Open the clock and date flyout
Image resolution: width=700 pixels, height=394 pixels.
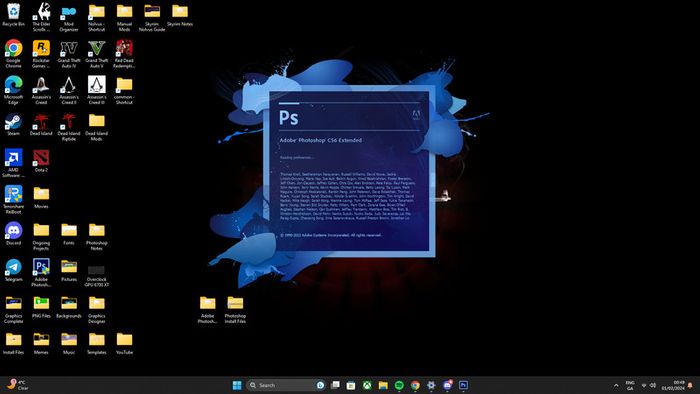tap(673, 386)
